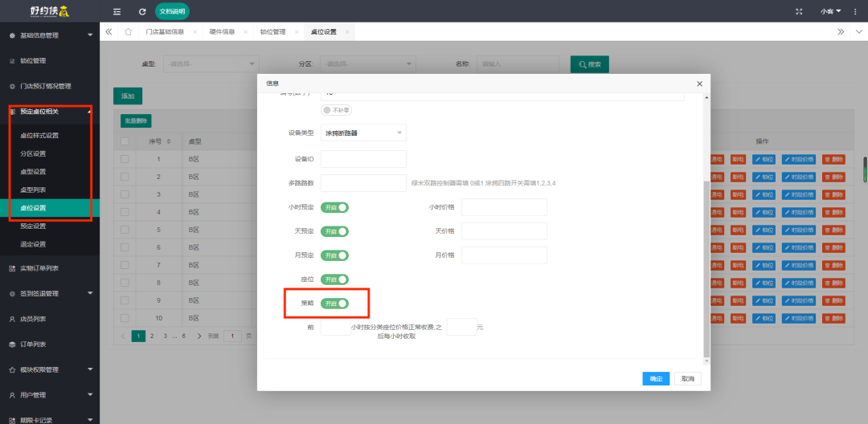Tick the checkbox for row 1
Viewport: 868px width, 424px height.
[x=125, y=159]
